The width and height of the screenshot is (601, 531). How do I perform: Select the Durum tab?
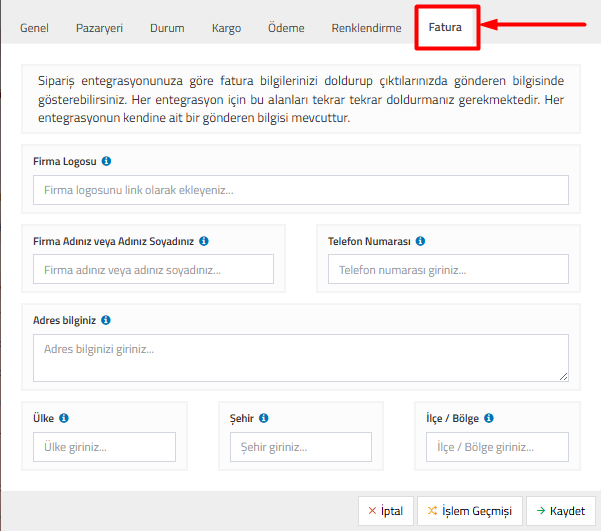coord(167,28)
